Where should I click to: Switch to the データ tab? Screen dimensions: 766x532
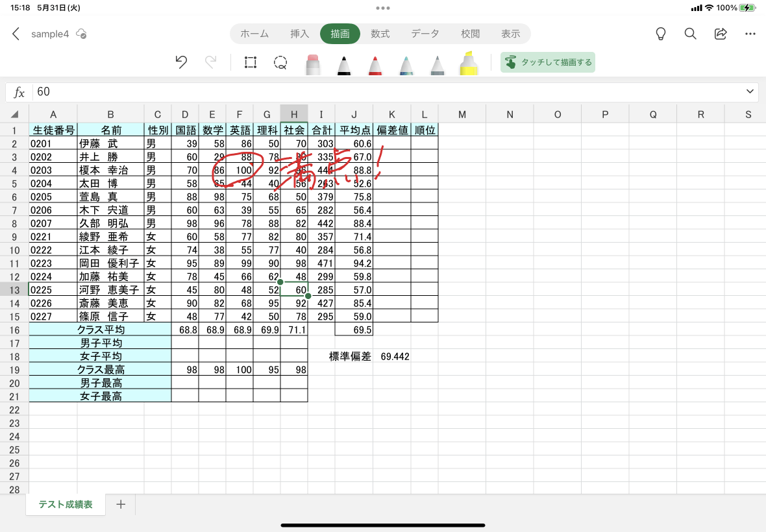(x=425, y=34)
